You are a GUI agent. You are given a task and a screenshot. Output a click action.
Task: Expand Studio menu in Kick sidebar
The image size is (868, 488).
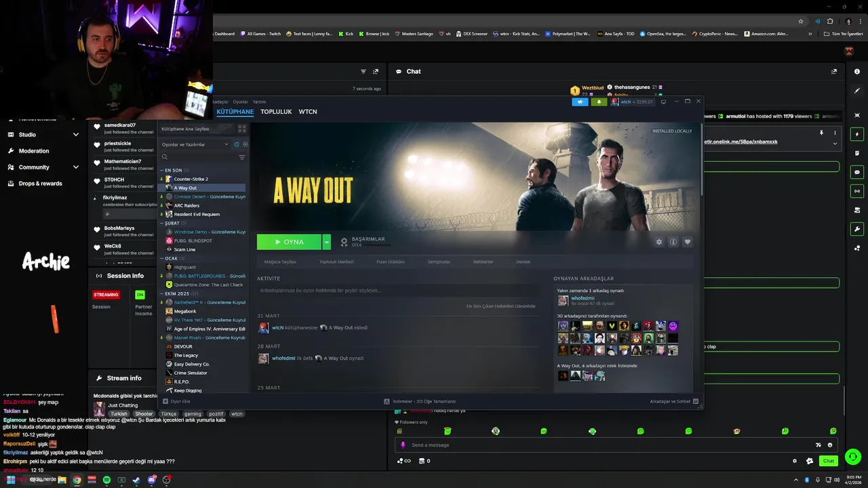pyautogui.click(x=43, y=134)
